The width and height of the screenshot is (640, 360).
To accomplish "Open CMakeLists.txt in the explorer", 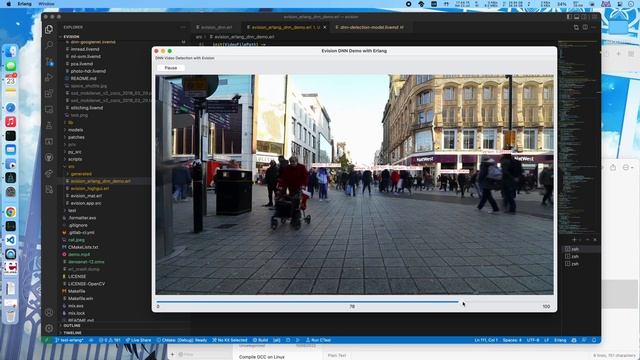I will [83, 247].
